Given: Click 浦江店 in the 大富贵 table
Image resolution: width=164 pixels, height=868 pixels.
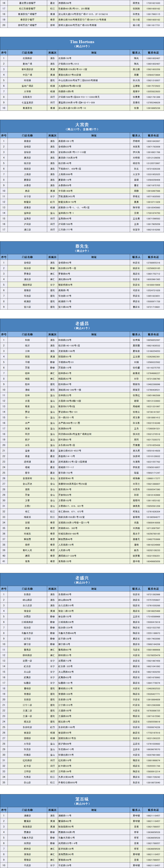Looking at the screenshot, I should (27, 229).
